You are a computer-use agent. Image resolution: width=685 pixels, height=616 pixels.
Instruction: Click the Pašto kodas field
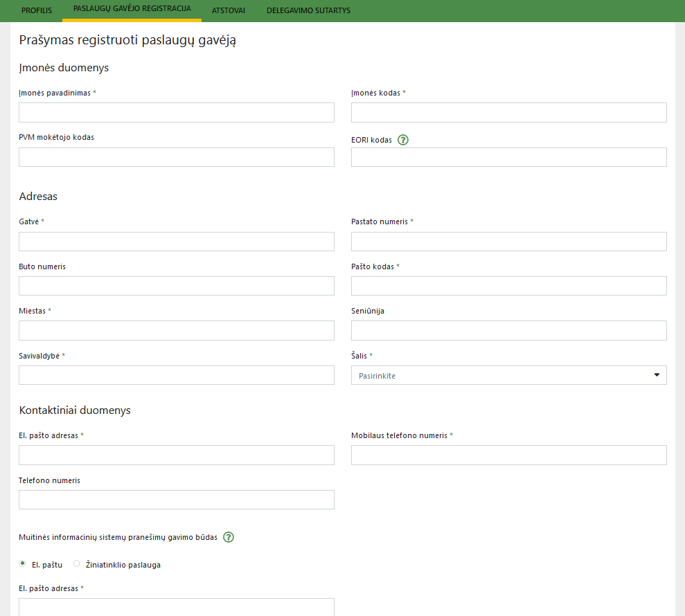508,286
